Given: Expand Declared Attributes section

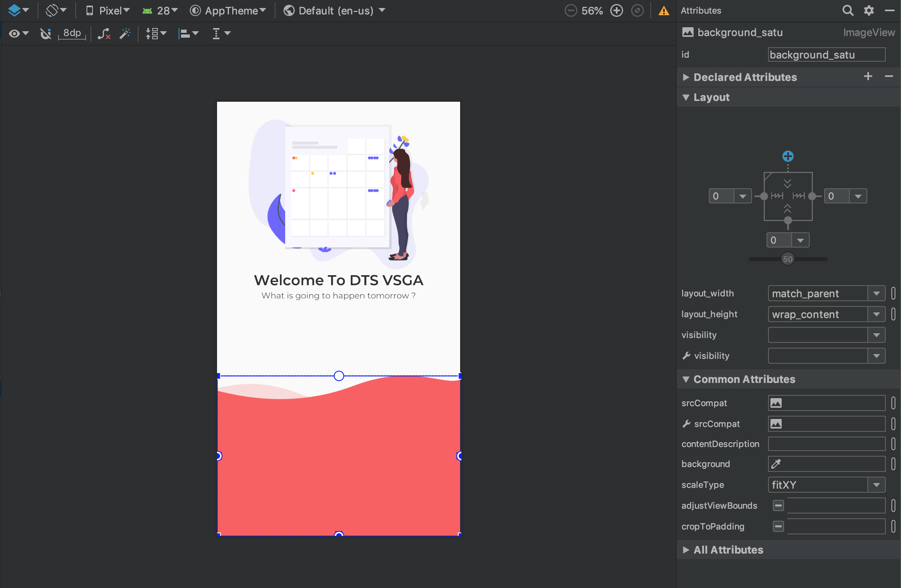Looking at the screenshot, I should point(686,77).
